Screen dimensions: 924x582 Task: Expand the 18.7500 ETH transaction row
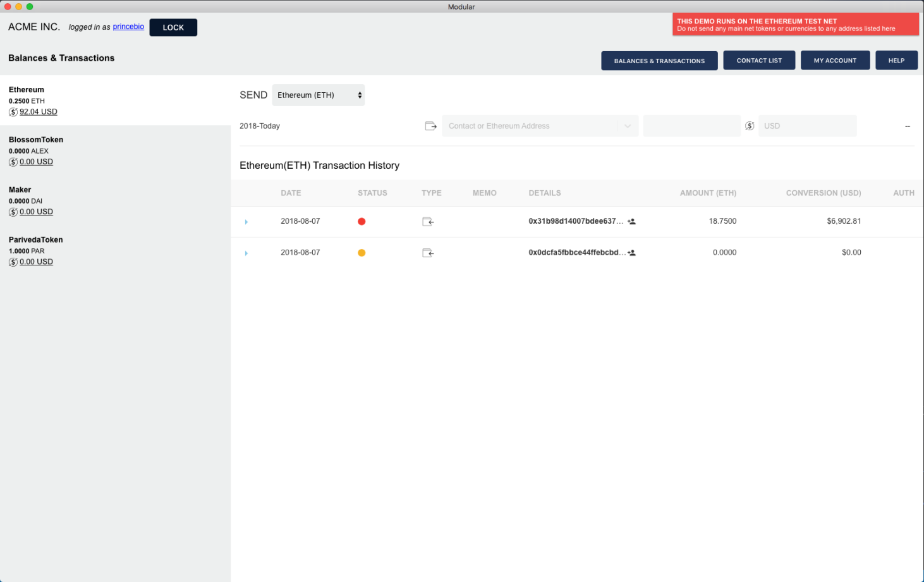(246, 222)
